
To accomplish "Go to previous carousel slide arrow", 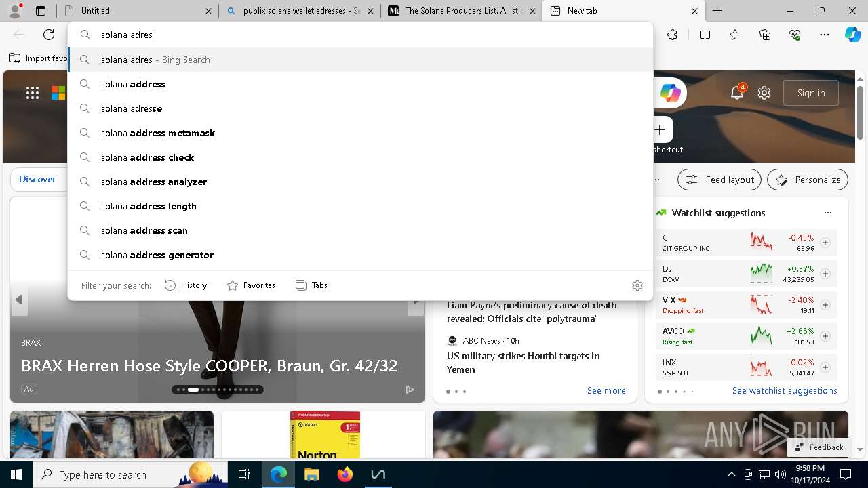I will [19, 300].
